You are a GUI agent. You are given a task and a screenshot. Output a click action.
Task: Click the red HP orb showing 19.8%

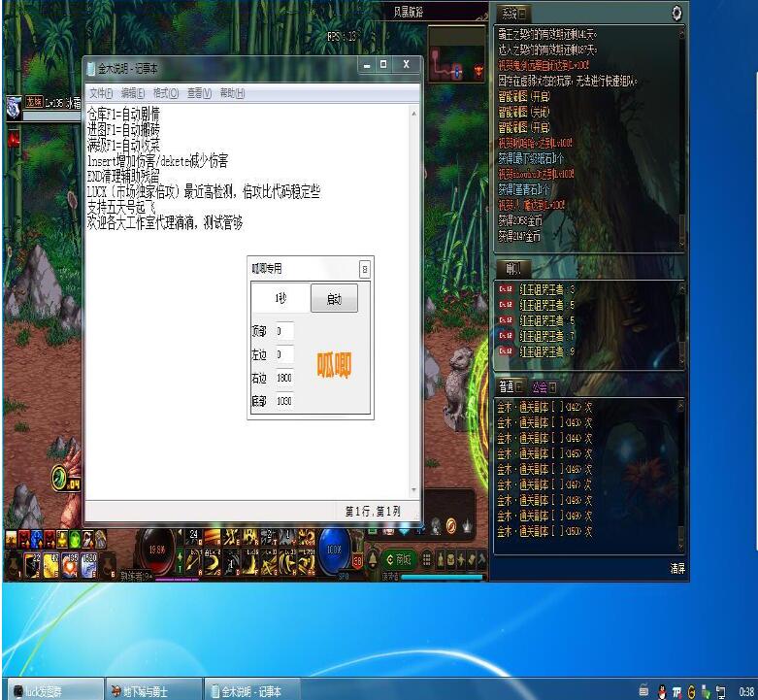(x=157, y=549)
